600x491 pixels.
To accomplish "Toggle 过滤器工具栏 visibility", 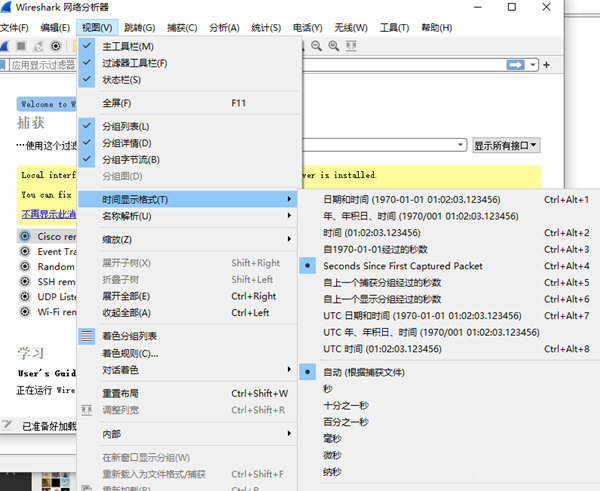I will coord(134,63).
